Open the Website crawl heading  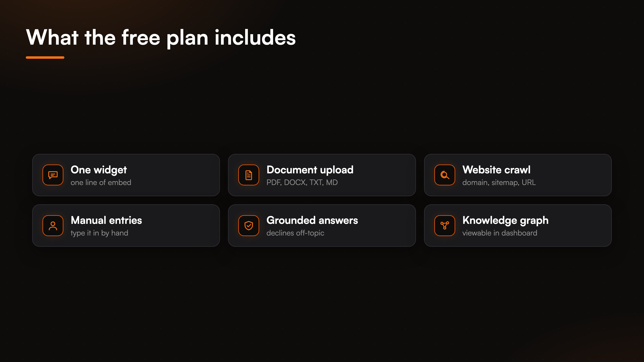tap(496, 170)
